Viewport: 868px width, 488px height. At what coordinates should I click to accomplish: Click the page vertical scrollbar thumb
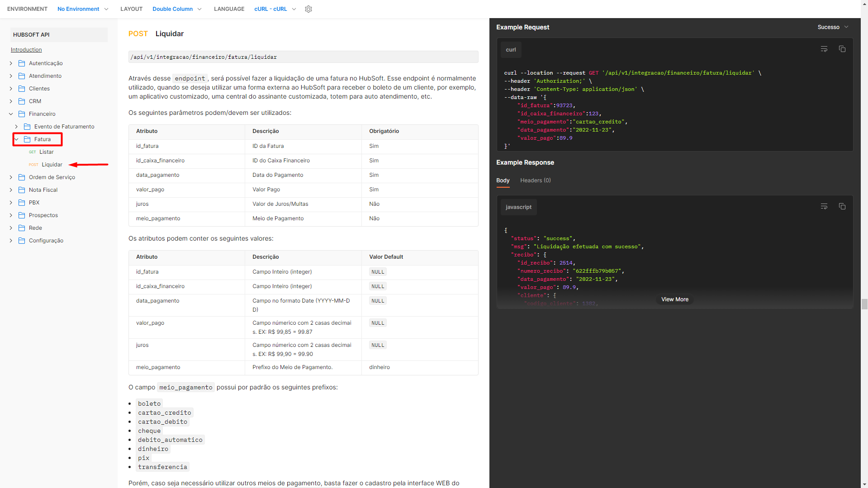pos(864,304)
